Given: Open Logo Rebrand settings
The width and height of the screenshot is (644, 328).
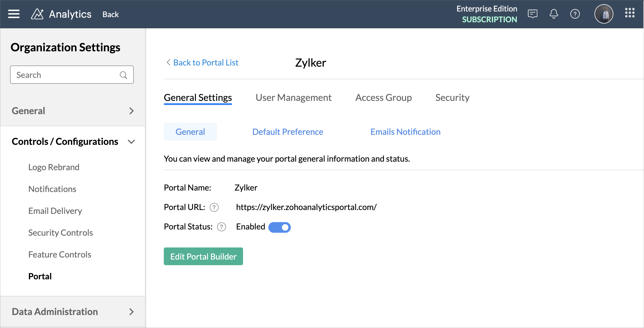Looking at the screenshot, I should [x=54, y=167].
